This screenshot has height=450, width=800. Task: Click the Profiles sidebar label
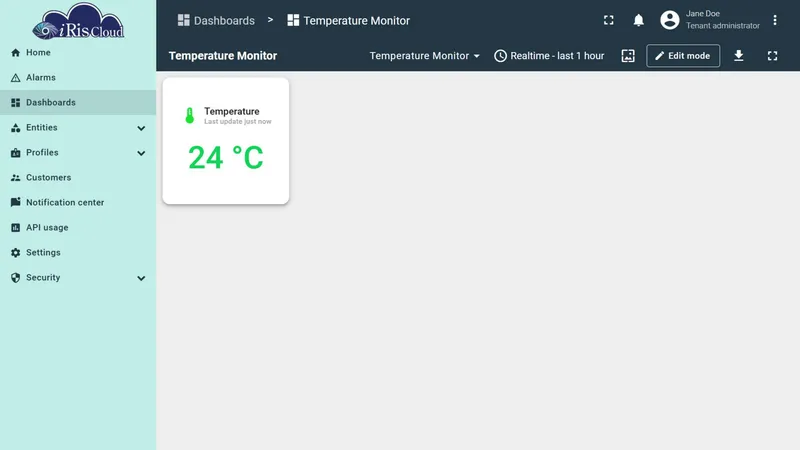(x=42, y=153)
